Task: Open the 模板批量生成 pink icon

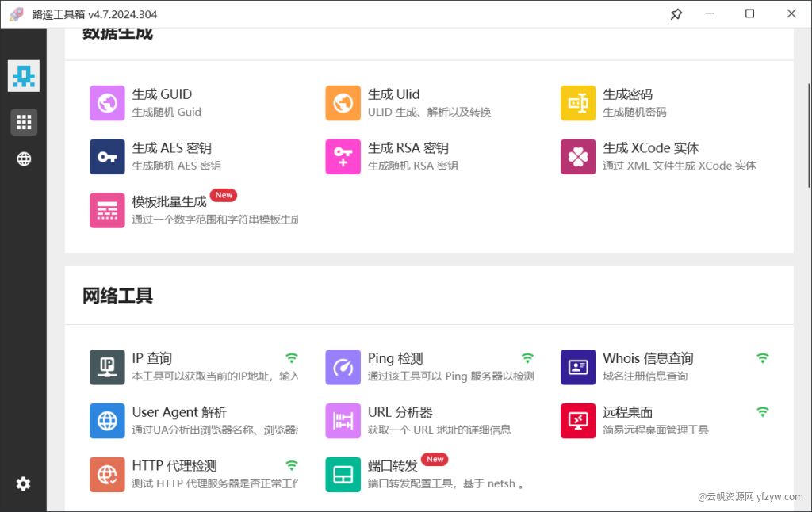Action: pyautogui.click(x=107, y=211)
